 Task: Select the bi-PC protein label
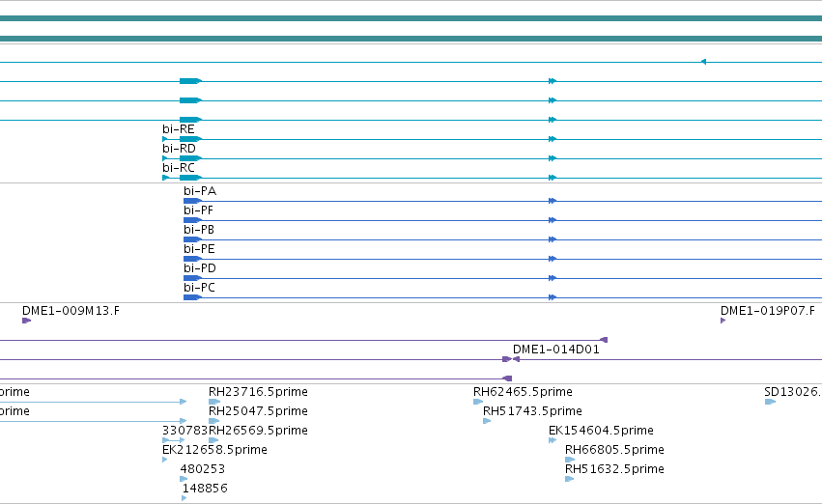click(x=199, y=288)
